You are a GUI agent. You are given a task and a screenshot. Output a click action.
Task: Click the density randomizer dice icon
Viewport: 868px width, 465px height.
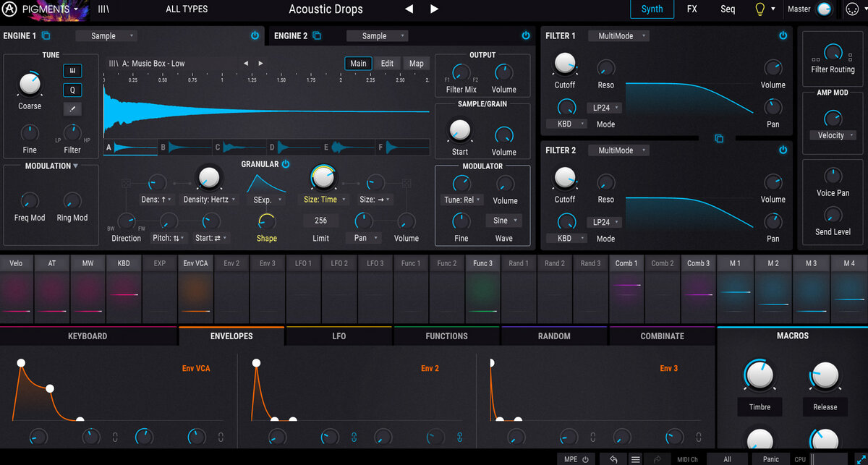[127, 183]
